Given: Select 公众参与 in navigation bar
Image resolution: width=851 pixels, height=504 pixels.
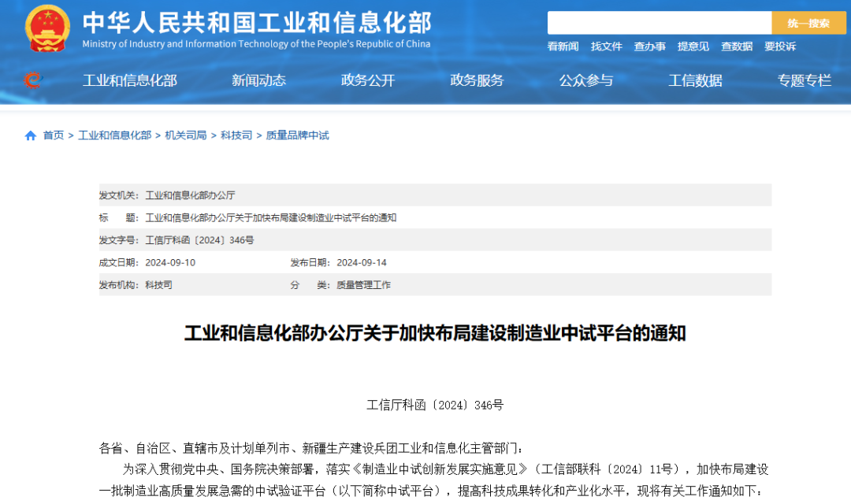Looking at the screenshot, I should (x=585, y=80).
